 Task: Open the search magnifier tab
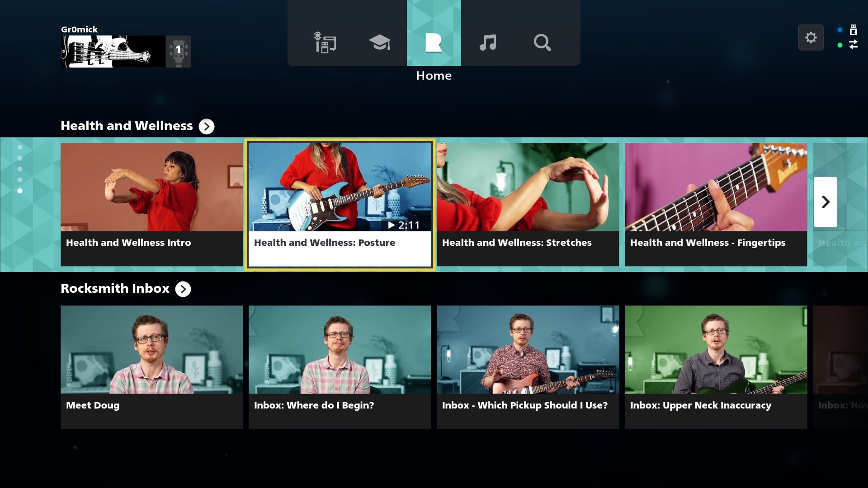[542, 42]
